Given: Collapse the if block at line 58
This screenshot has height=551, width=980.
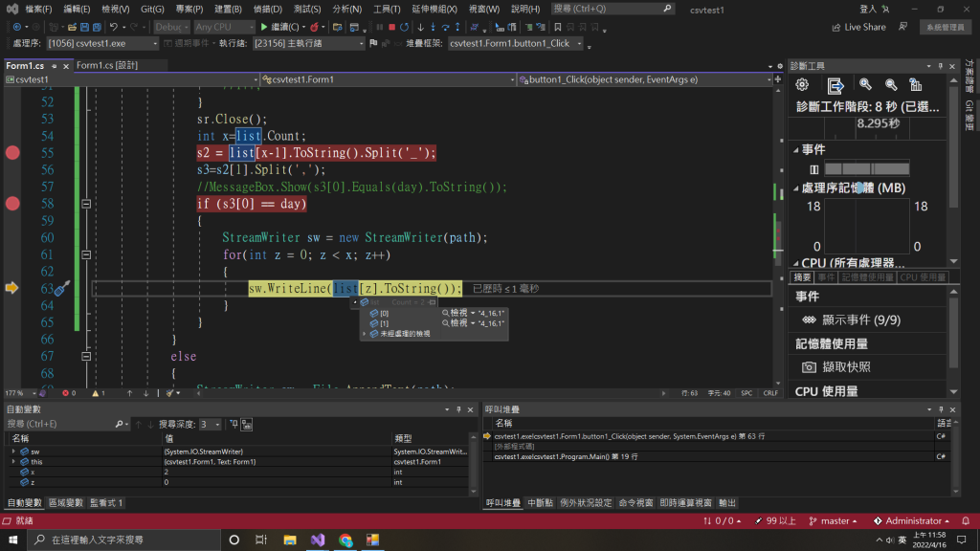Looking at the screenshot, I should 86,204.
